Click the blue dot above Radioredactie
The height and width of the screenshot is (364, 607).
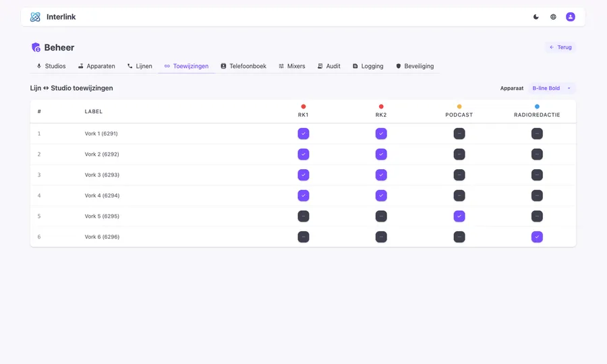(x=537, y=107)
